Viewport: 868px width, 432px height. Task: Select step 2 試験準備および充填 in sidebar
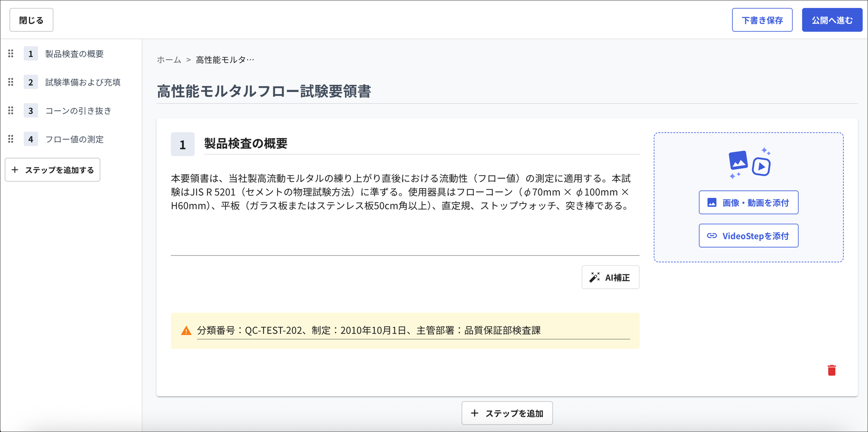[x=83, y=82]
